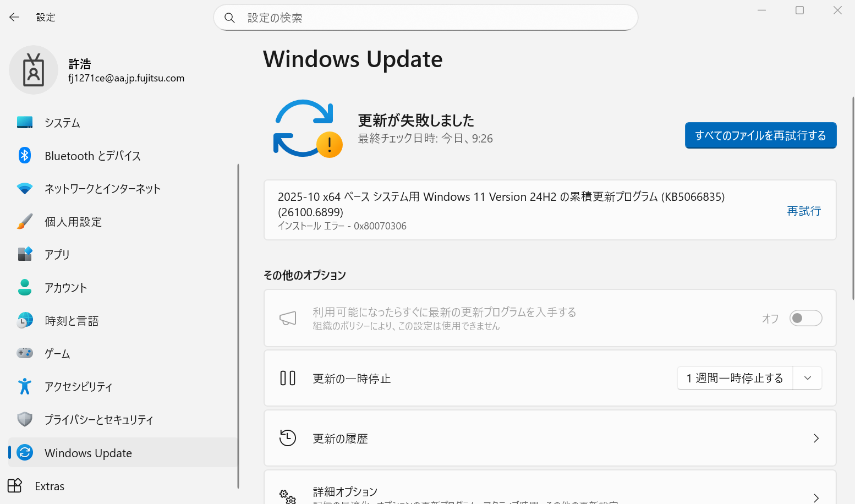The image size is (855, 504).
Task: Maximize the Settings window
Action: click(x=799, y=10)
